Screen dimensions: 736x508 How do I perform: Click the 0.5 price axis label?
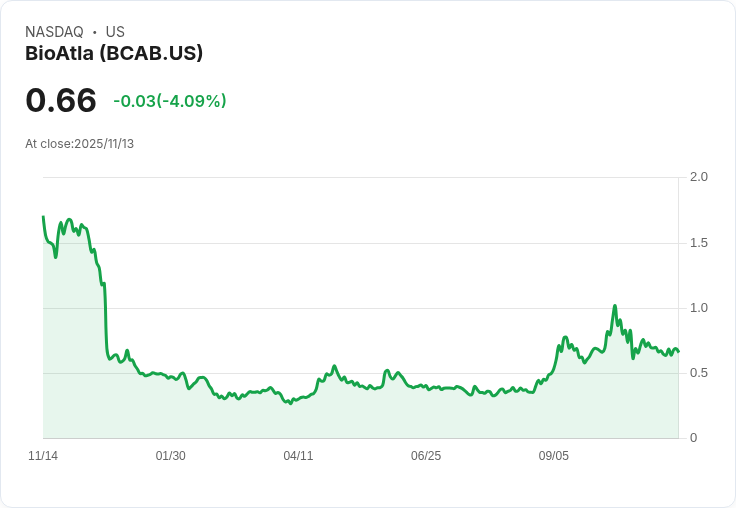pyautogui.click(x=698, y=373)
